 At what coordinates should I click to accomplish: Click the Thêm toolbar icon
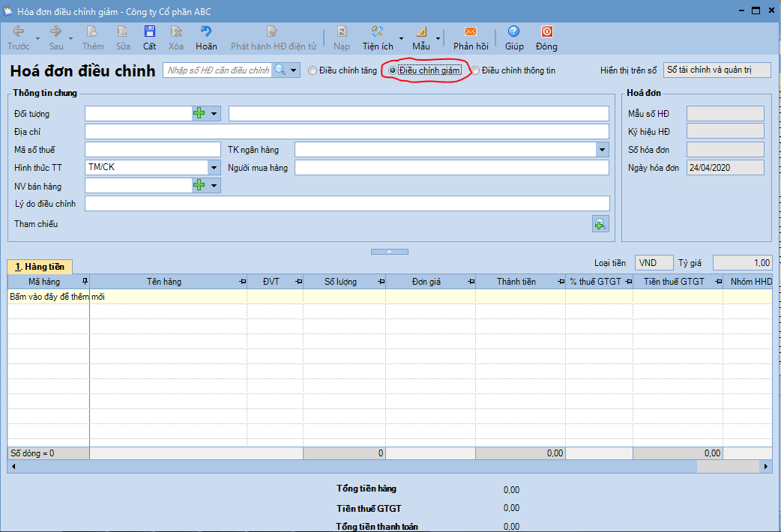(x=93, y=38)
